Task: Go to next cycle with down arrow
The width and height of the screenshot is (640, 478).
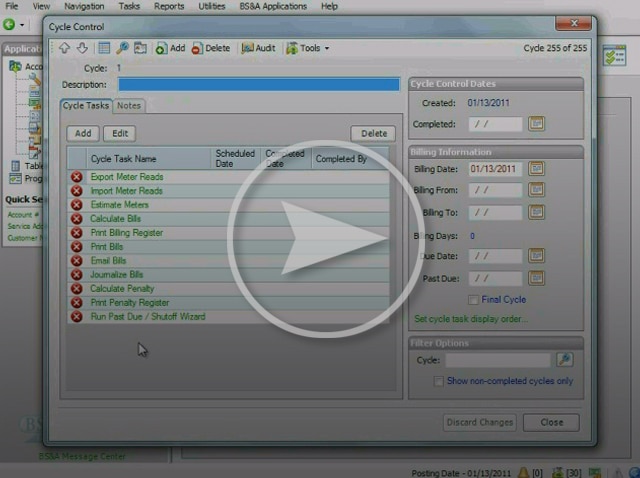Action: [82, 48]
